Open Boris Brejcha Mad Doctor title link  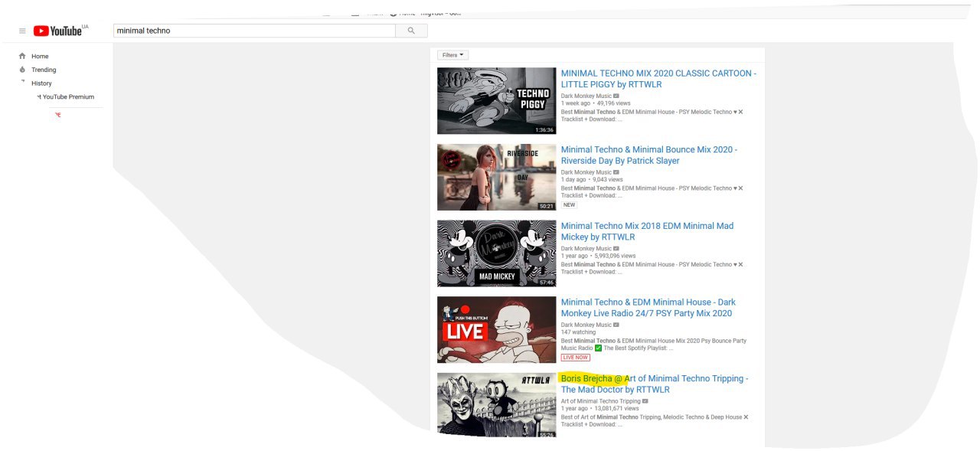(x=655, y=384)
